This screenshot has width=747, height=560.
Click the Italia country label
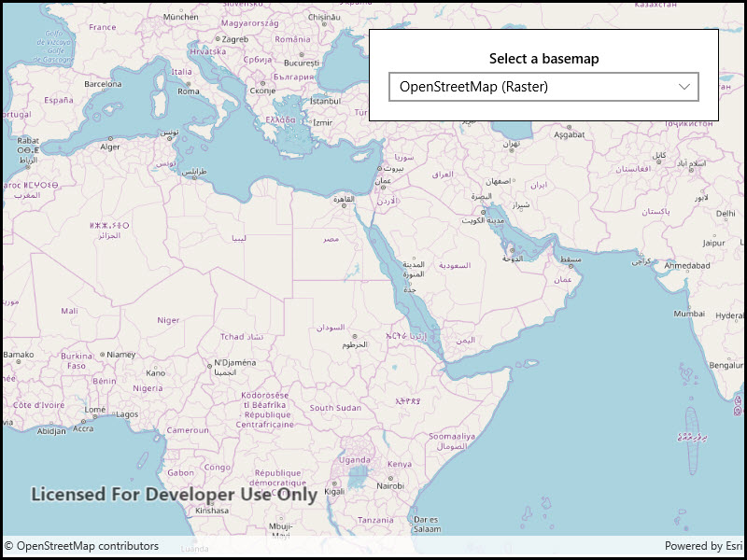(x=181, y=72)
